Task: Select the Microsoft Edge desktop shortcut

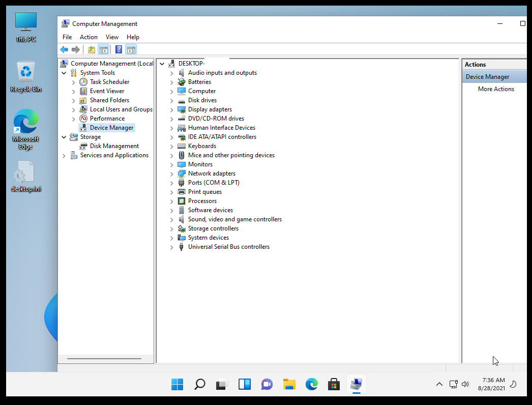Action: (26, 129)
